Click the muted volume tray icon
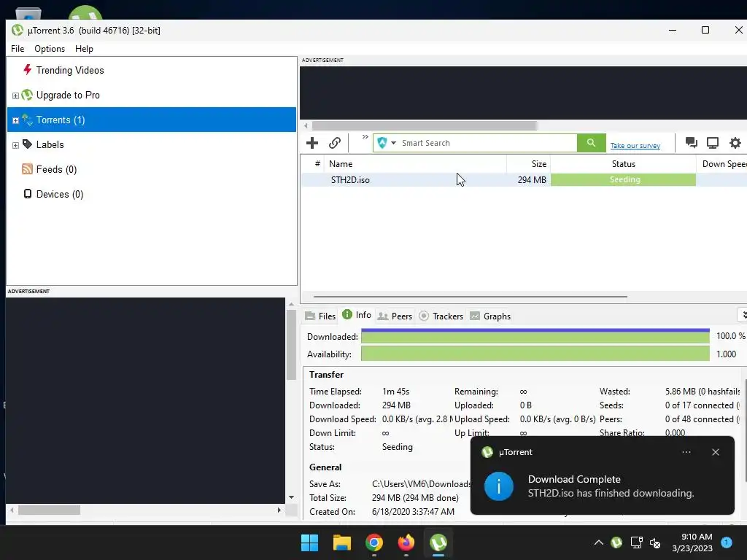 (656, 542)
